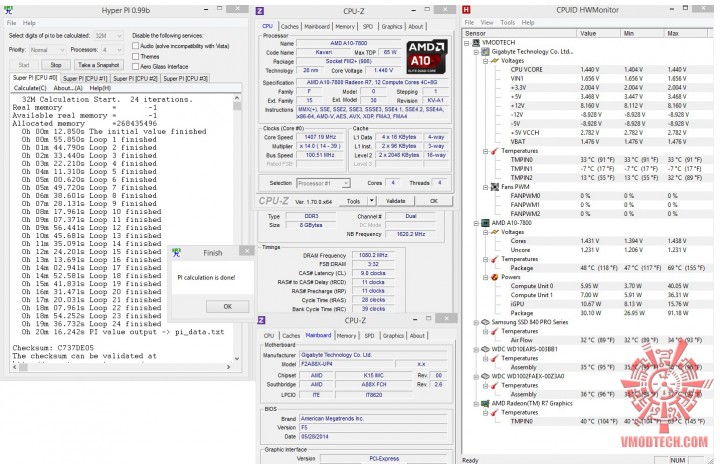Click the CPU-Z Tools button
The width and height of the screenshot is (720, 464).
click(x=354, y=201)
